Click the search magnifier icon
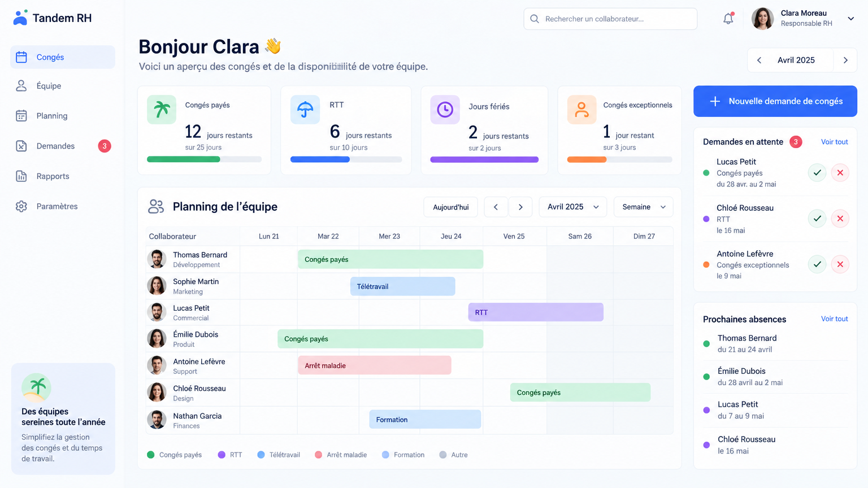 [x=535, y=19]
